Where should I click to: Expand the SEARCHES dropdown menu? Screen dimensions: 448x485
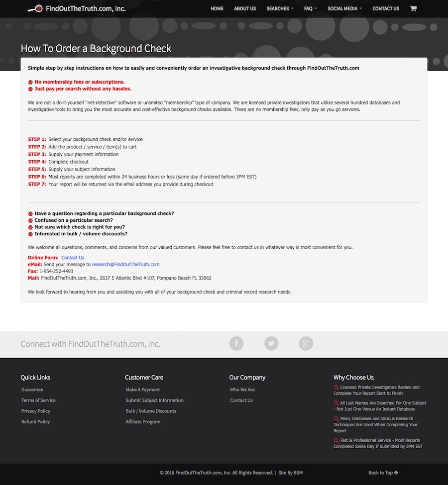(x=280, y=8)
